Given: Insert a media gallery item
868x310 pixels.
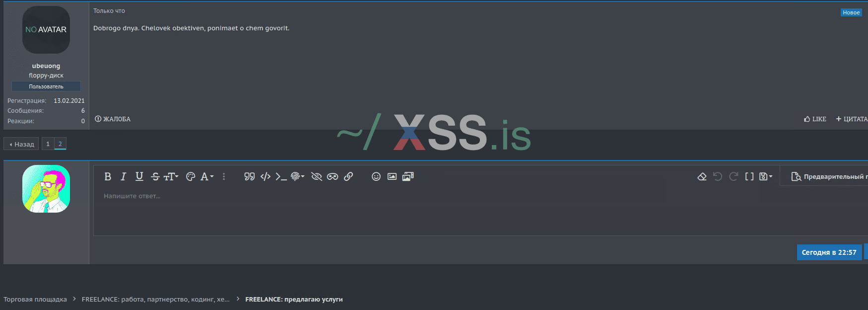Looking at the screenshot, I should [x=408, y=176].
